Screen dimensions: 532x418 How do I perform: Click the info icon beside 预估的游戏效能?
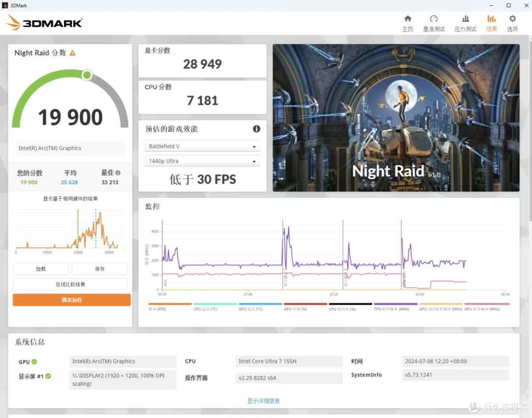[257, 129]
